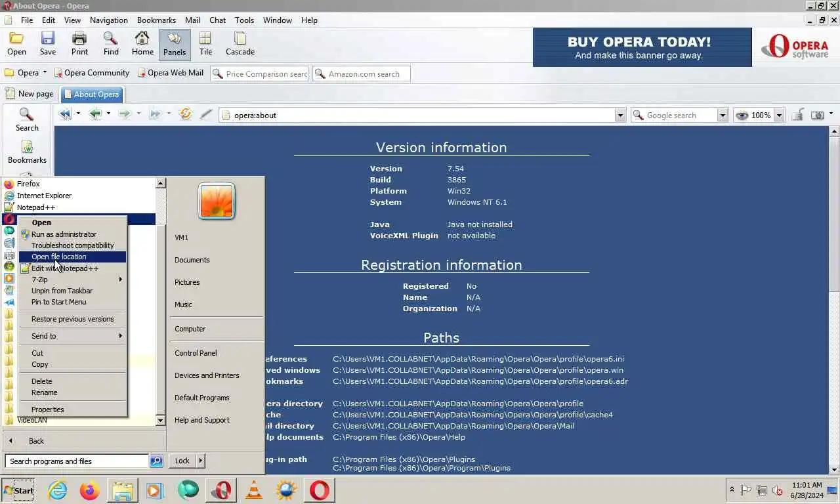Open the Bookmarks menu in the menu bar
The image size is (840, 504).
156,20
